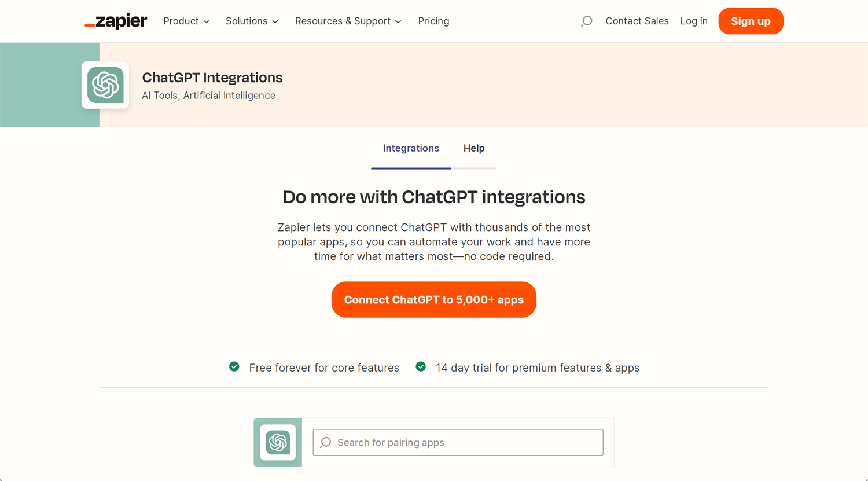This screenshot has width=868, height=481.
Task: Open the search magnifier in the header
Action: click(586, 21)
